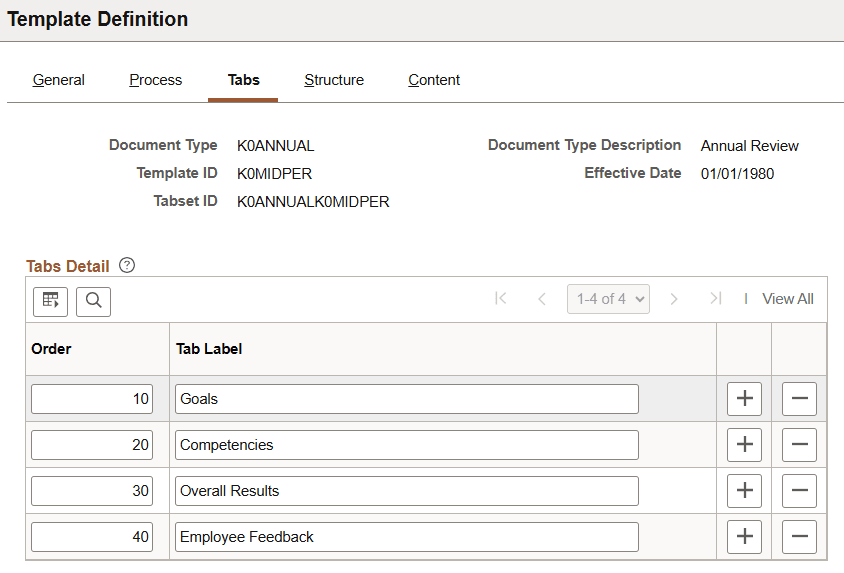This screenshot has width=844, height=573.
Task: Delete the Overall Results row
Action: [799, 491]
